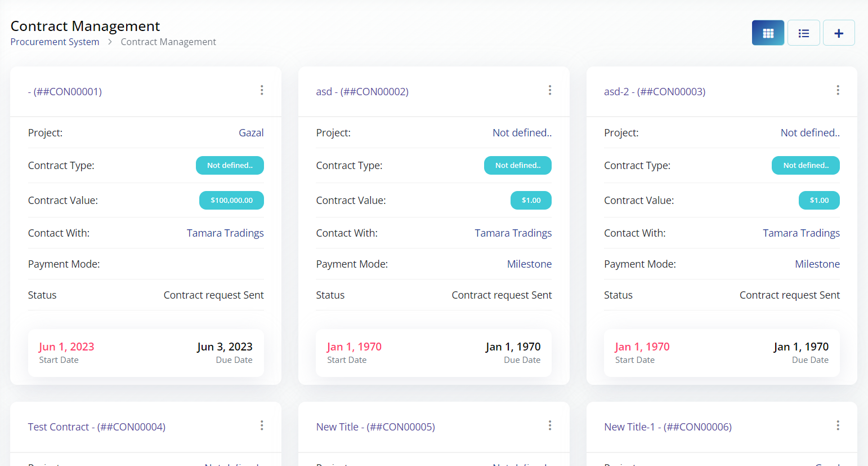Click Jun 1, 2023 start date
This screenshot has width=868, height=466.
(66, 347)
